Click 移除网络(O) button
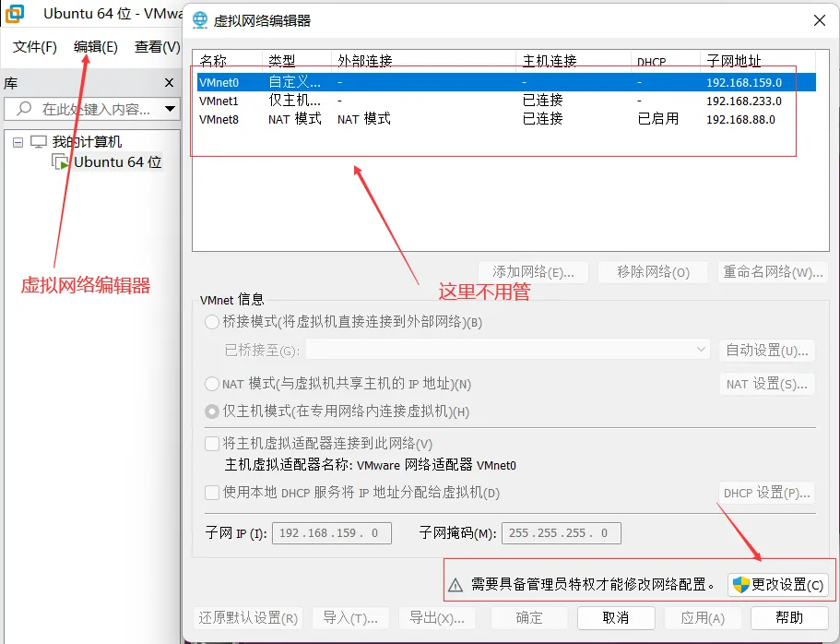This screenshot has width=840, height=644. click(x=653, y=272)
